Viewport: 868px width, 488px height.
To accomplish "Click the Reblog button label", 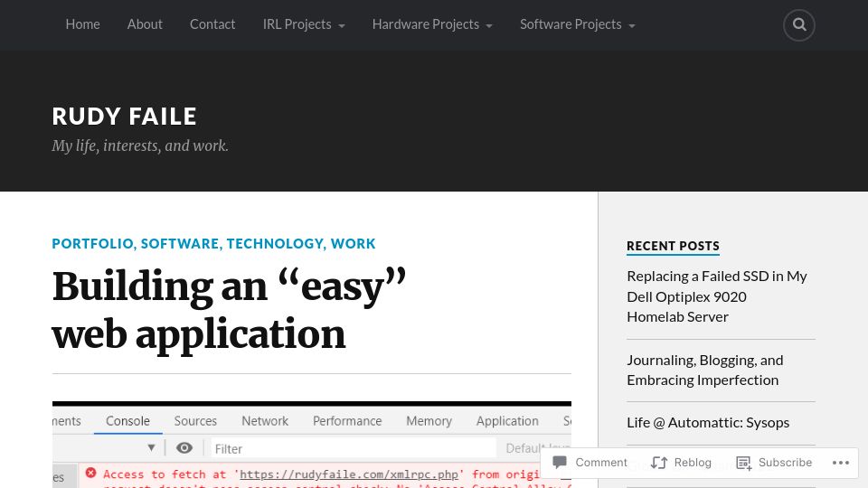I will tap(693, 463).
